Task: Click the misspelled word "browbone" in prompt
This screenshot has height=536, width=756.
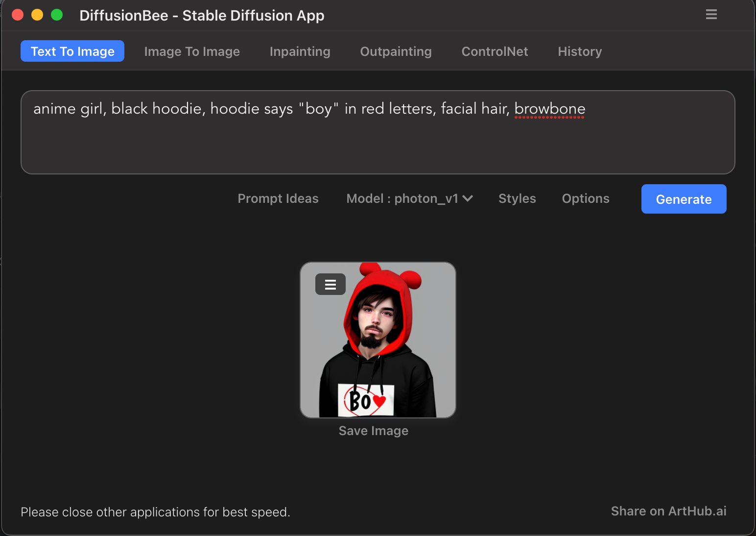Action: coord(549,109)
